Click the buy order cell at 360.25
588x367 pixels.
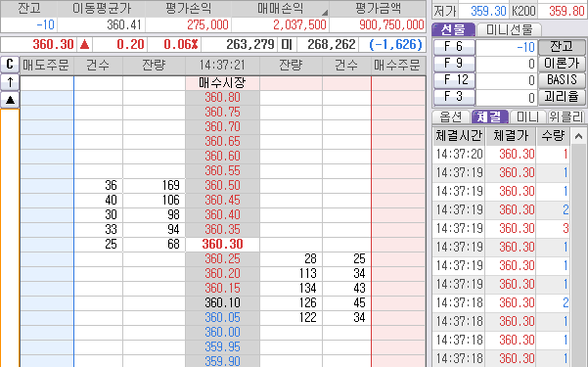[398, 259]
